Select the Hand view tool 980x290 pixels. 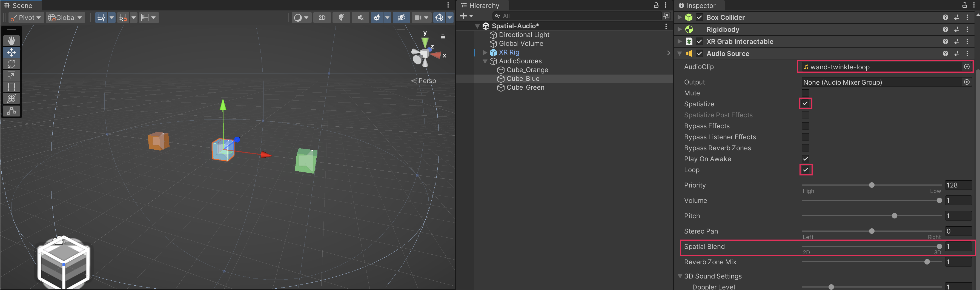click(12, 41)
